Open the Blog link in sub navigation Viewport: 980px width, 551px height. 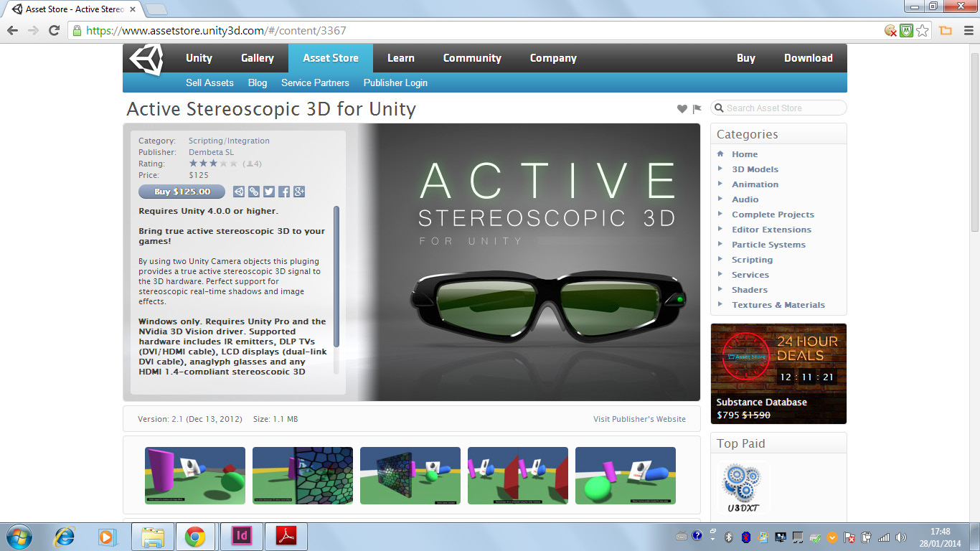258,83
